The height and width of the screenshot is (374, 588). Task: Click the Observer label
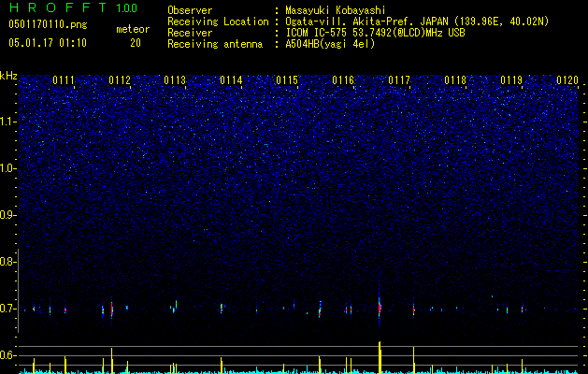(x=190, y=10)
